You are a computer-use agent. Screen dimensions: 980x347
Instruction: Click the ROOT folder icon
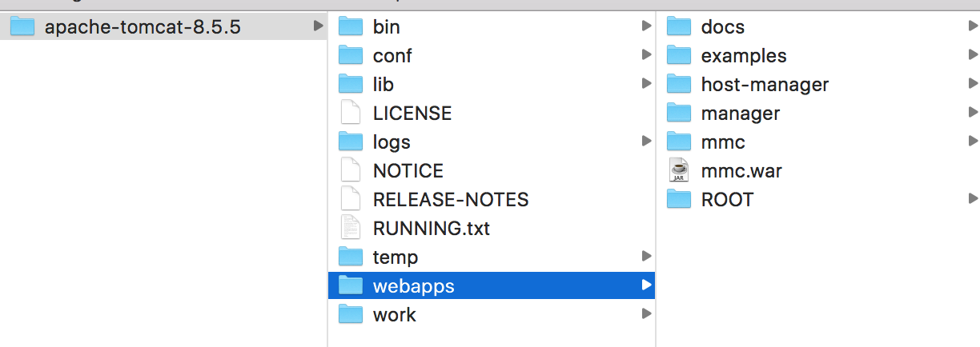tap(679, 199)
